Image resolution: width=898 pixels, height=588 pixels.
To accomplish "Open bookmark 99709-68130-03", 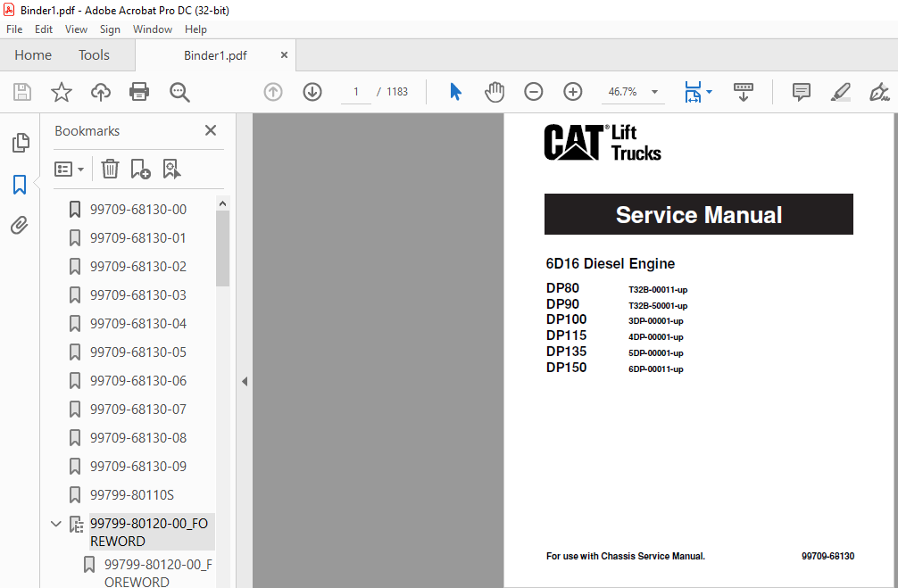I will [138, 295].
